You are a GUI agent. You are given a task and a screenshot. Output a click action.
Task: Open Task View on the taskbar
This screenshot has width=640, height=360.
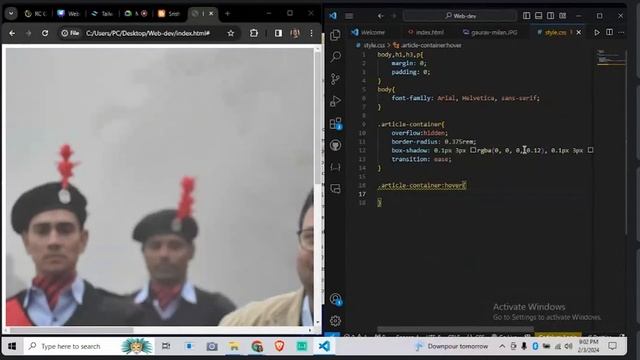(166, 346)
